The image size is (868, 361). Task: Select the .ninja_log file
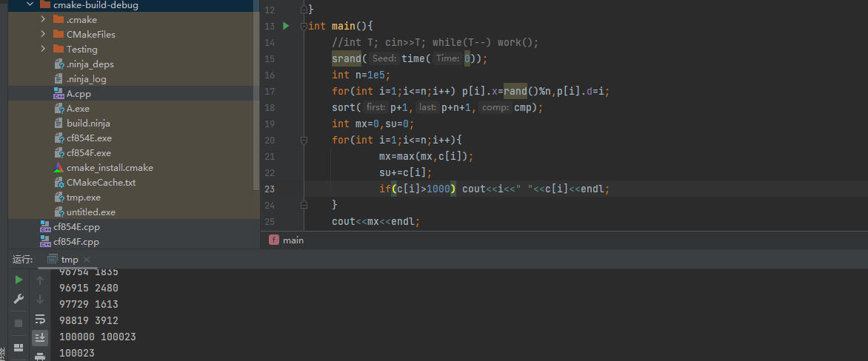87,79
